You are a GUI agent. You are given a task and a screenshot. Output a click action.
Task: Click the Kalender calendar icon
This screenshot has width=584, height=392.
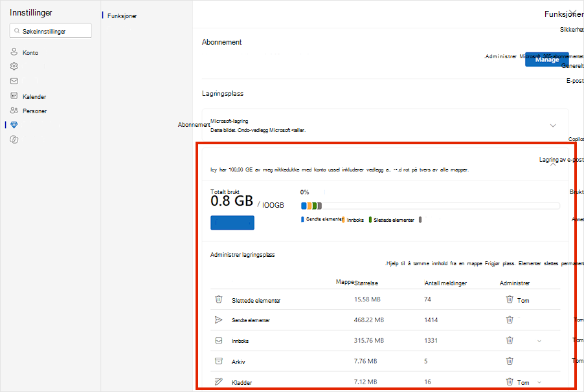(14, 96)
